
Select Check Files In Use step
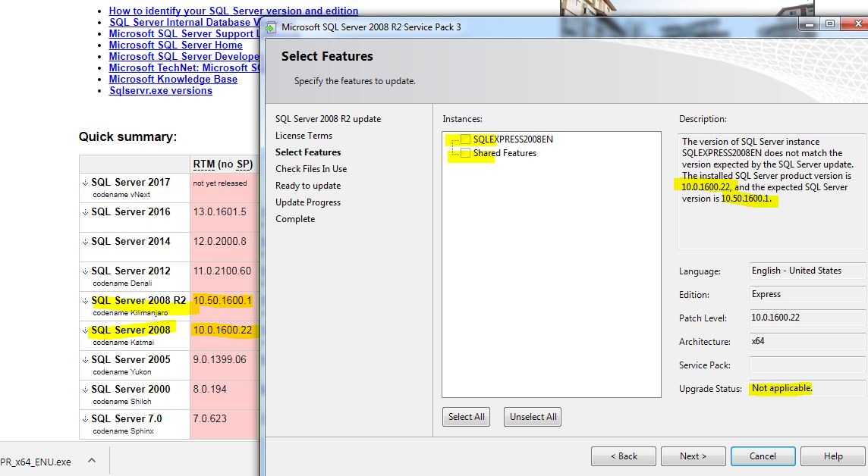(x=311, y=169)
